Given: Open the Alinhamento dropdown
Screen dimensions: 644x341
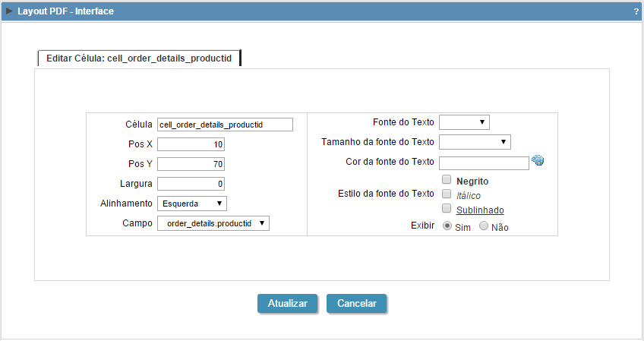Looking at the screenshot, I should pos(191,204).
